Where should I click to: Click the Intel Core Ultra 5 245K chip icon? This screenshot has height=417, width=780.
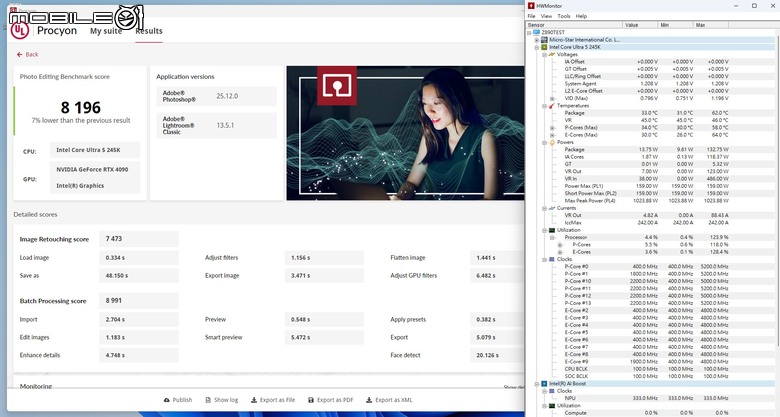click(x=544, y=47)
